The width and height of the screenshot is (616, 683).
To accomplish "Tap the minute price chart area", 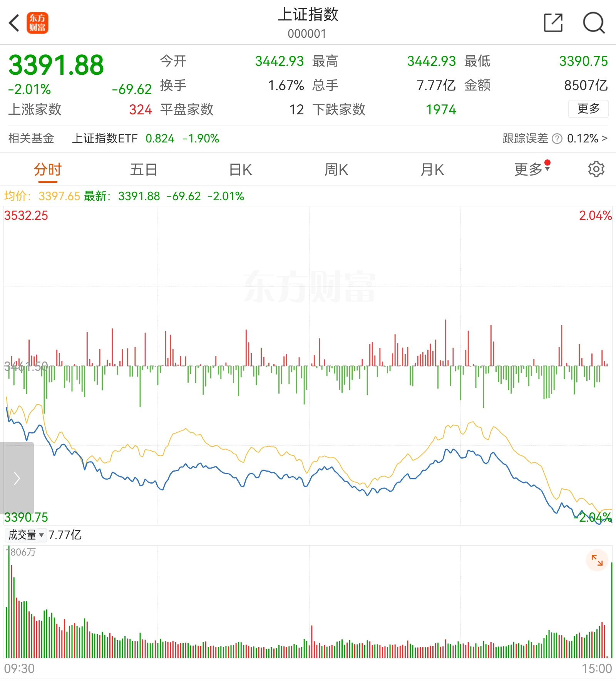I will click(x=308, y=462).
